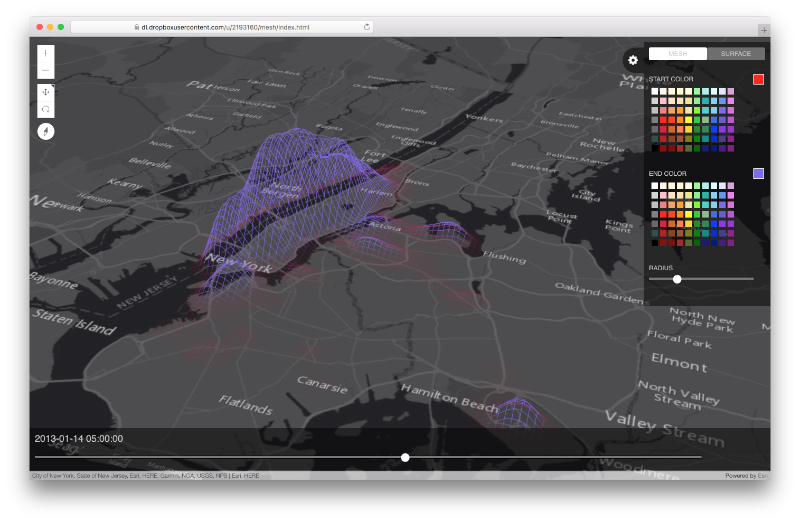
Task: Pick pure white in Start Color palette
Action: 655,91
